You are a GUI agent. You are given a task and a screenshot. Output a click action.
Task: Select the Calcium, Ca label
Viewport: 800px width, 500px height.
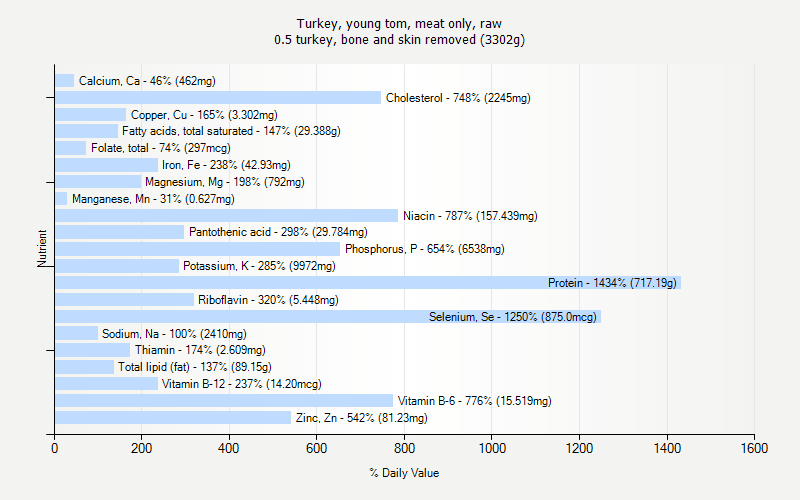point(147,81)
